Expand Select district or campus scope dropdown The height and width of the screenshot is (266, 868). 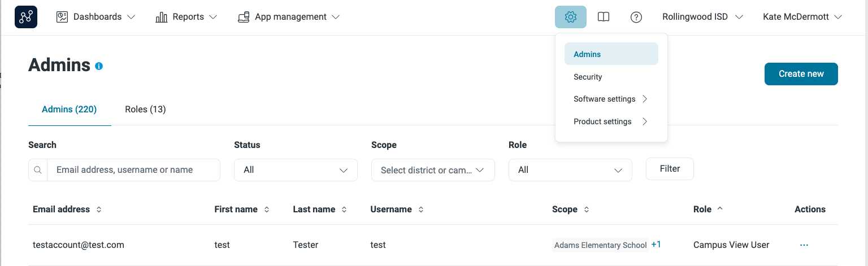pyautogui.click(x=433, y=170)
